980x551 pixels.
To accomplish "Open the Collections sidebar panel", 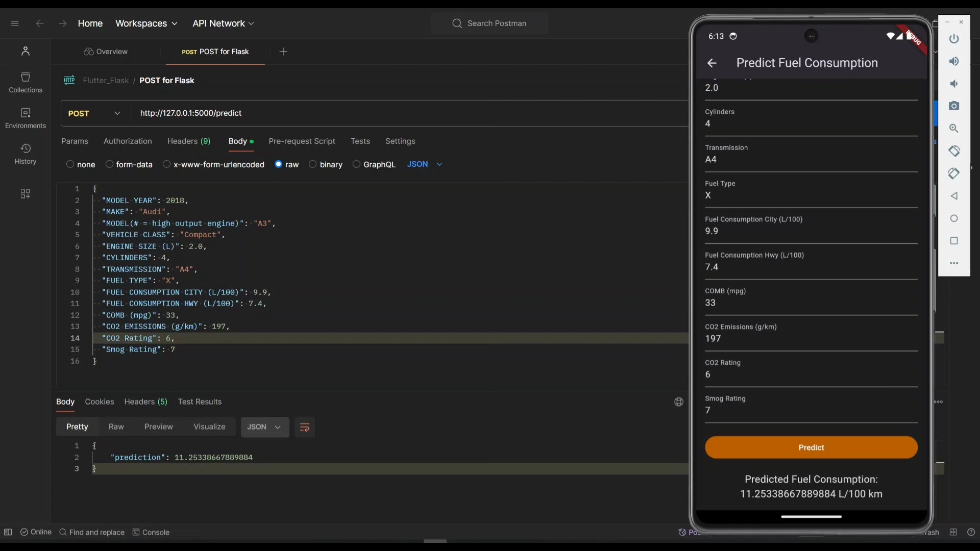I will coord(26,82).
